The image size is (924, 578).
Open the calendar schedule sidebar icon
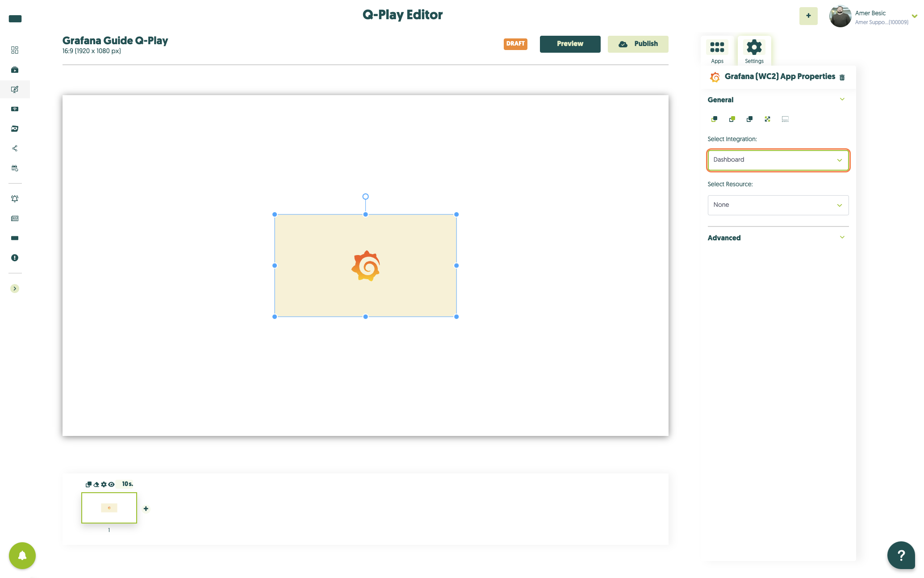(x=15, y=168)
